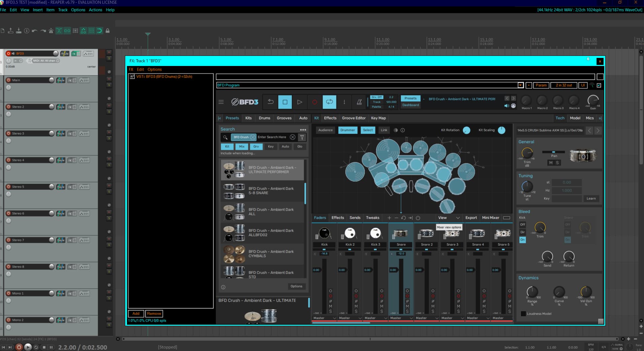Image resolution: width=644 pixels, height=351 pixels.
Task: Click the BFD3 palette icon near speaker
Action: coord(513,106)
